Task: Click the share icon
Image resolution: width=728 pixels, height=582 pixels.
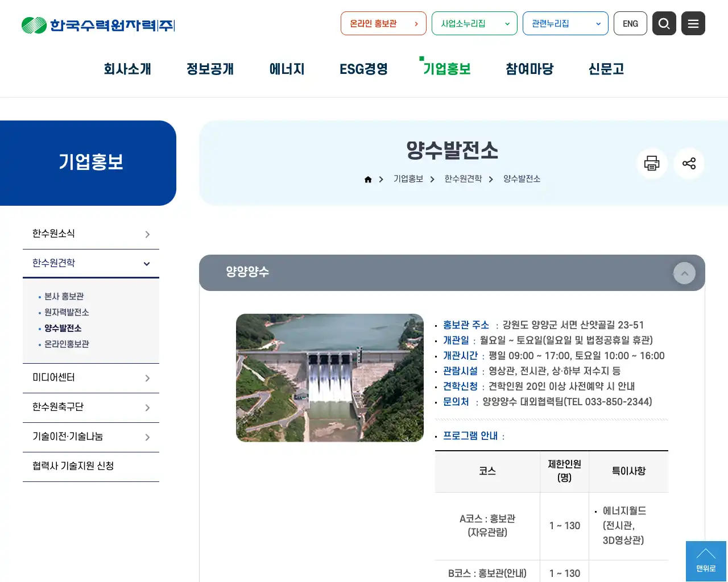Action: (689, 164)
